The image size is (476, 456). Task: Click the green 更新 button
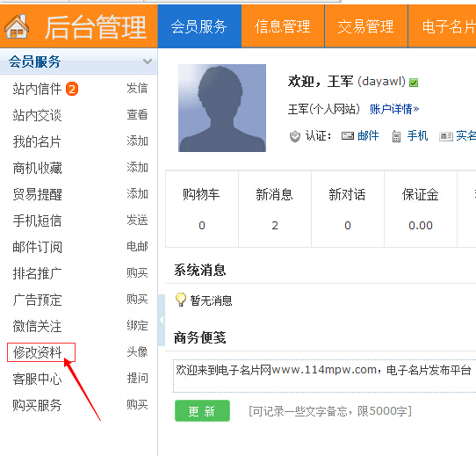click(202, 410)
